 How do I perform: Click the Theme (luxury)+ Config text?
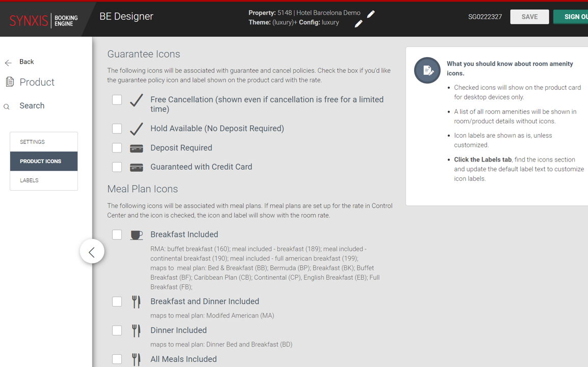coord(294,22)
